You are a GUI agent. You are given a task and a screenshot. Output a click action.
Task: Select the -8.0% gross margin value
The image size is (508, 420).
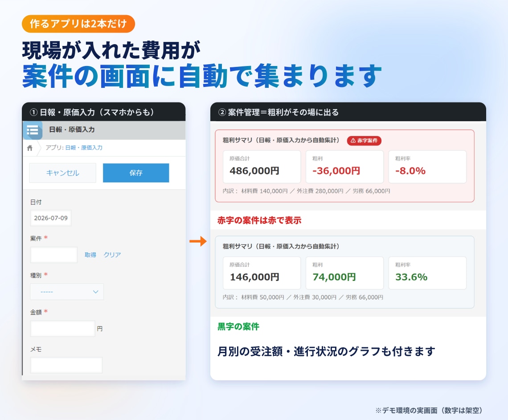[410, 171]
